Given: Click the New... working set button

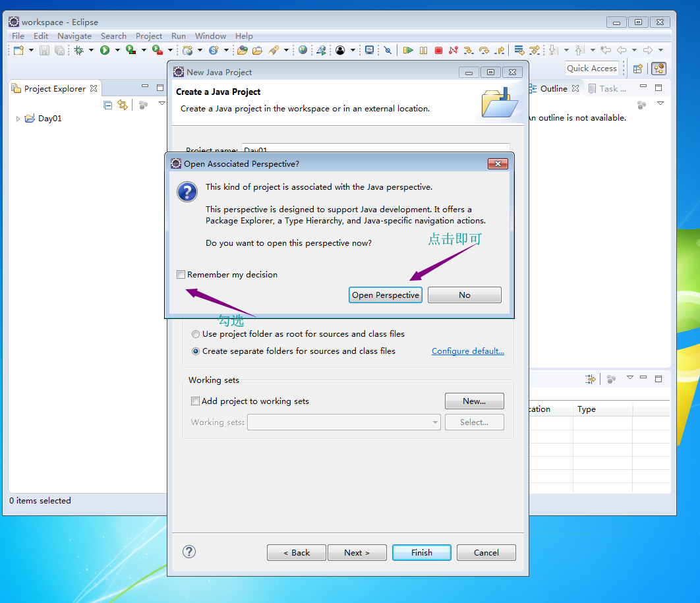Looking at the screenshot, I should tap(474, 401).
